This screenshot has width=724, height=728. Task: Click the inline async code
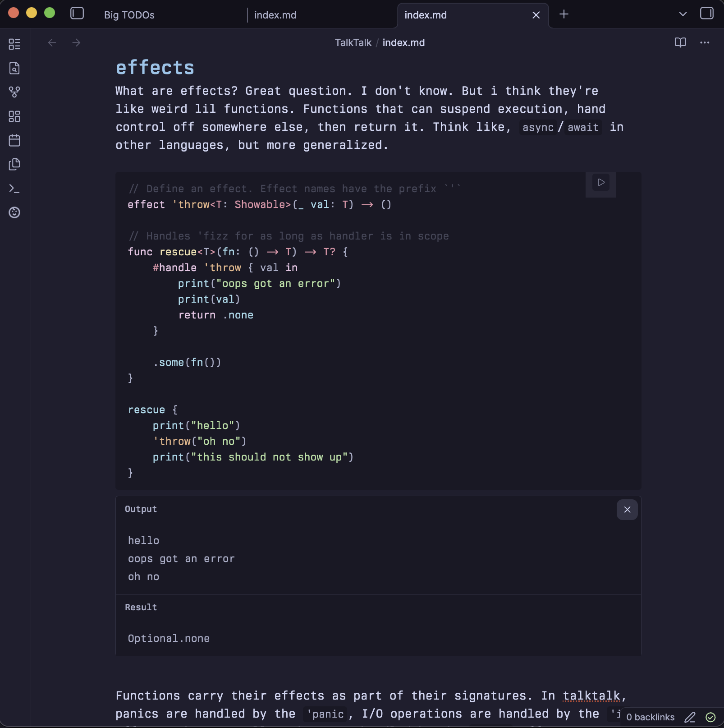click(538, 127)
